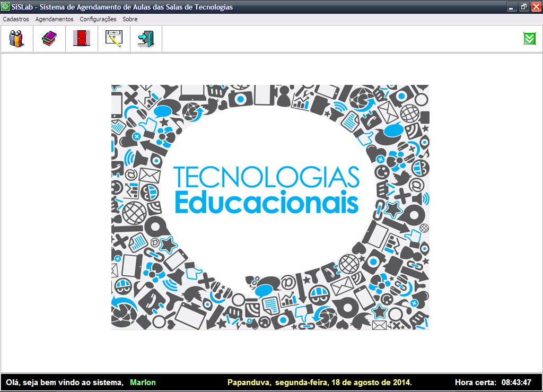Open the Agendamentos menu
The image size is (543, 392).
click(54, 19)
